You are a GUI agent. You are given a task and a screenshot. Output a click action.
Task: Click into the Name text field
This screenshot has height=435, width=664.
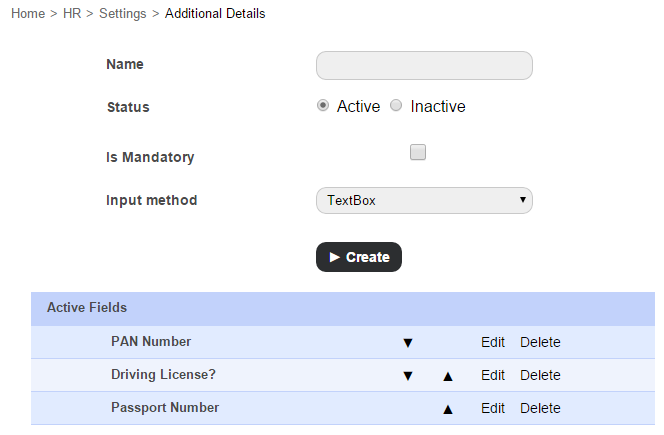click(x=424, y=66)
